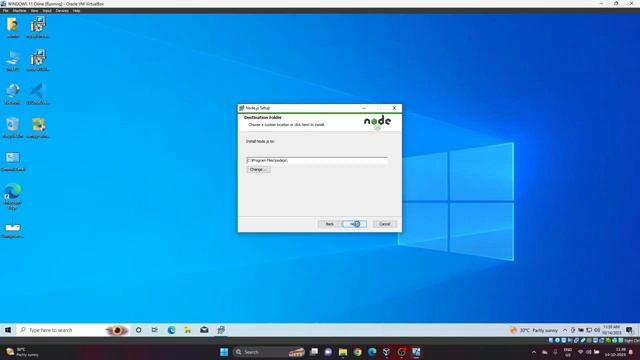Click the Cortana circle in guest taskbar
This screenshot has height=360, width=640.
tap(138, 330)
